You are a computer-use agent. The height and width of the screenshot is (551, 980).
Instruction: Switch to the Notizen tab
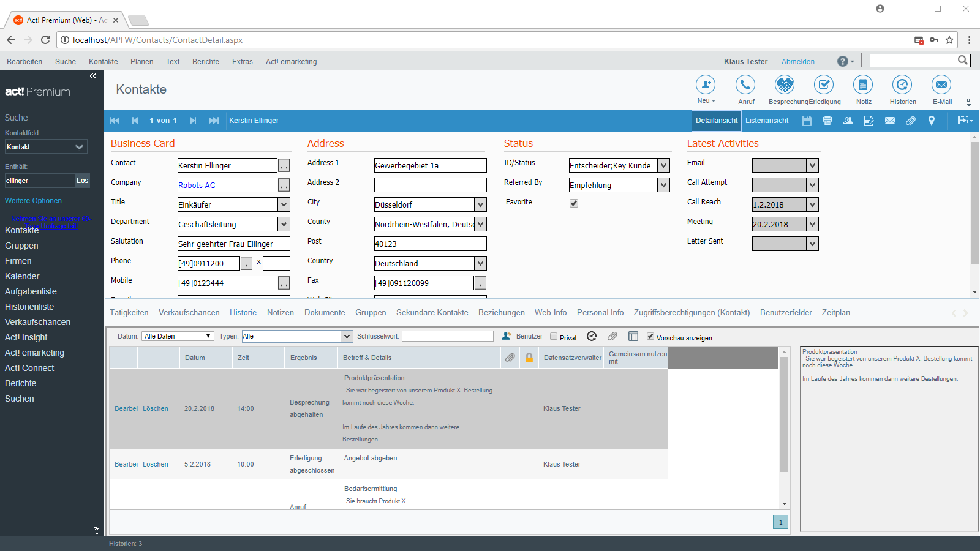click(280, 313)
